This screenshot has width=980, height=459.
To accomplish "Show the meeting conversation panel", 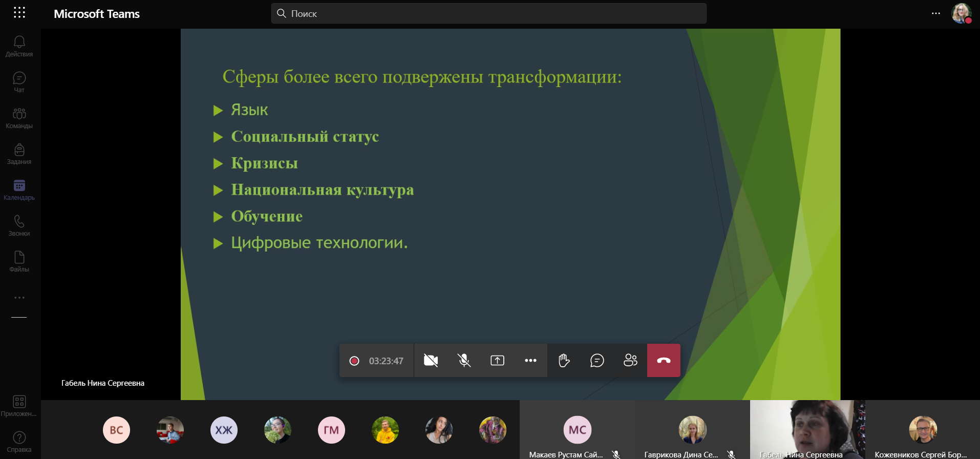I will click(x=597, y=361).
